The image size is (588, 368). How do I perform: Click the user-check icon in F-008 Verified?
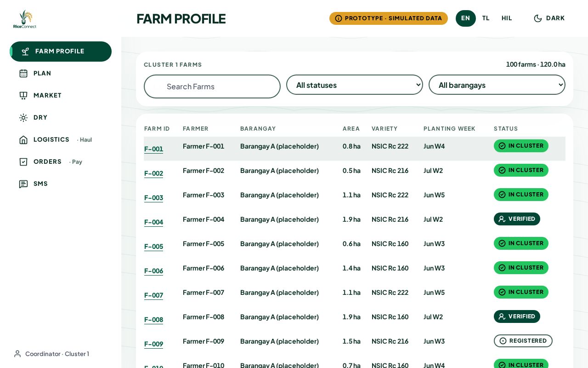click(x=502, y=316)
